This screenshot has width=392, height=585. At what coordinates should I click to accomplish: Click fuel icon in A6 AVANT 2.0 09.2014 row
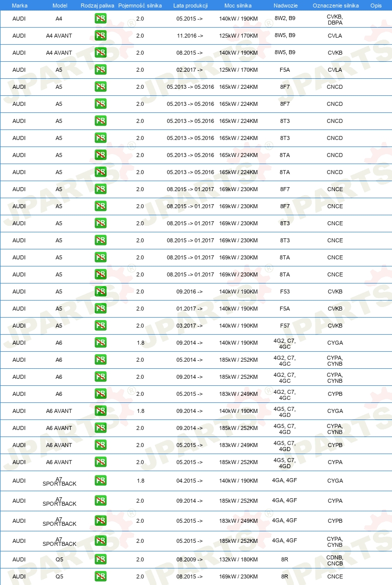[x=101, y=428]
